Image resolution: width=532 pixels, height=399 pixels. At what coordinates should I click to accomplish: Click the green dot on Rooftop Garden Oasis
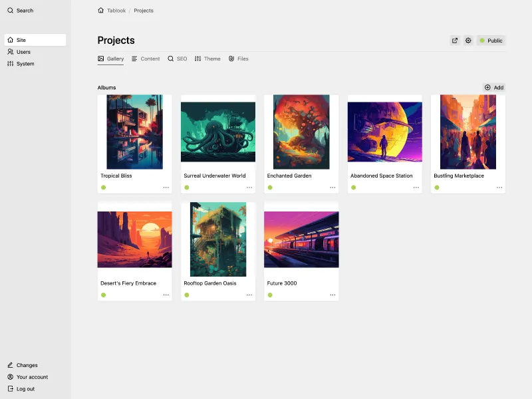(187, 295)
